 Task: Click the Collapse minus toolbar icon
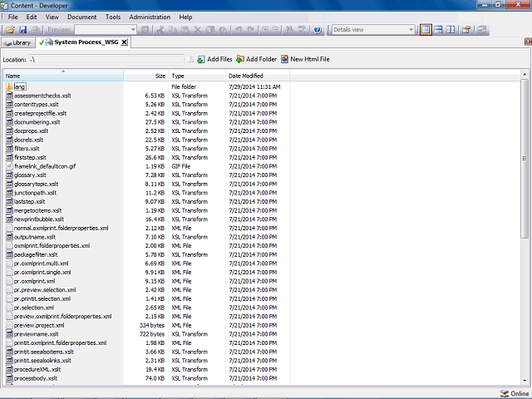[x=275, y=30]
